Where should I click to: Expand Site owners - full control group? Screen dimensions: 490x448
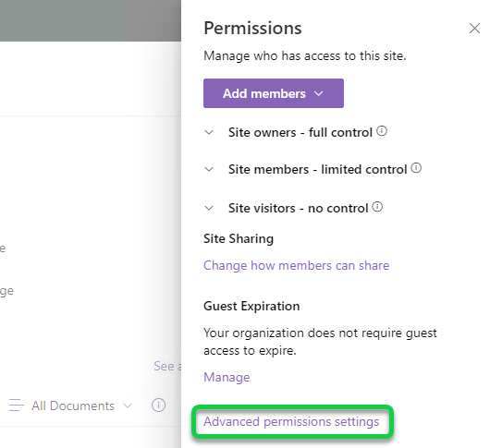tap(209, 132)
